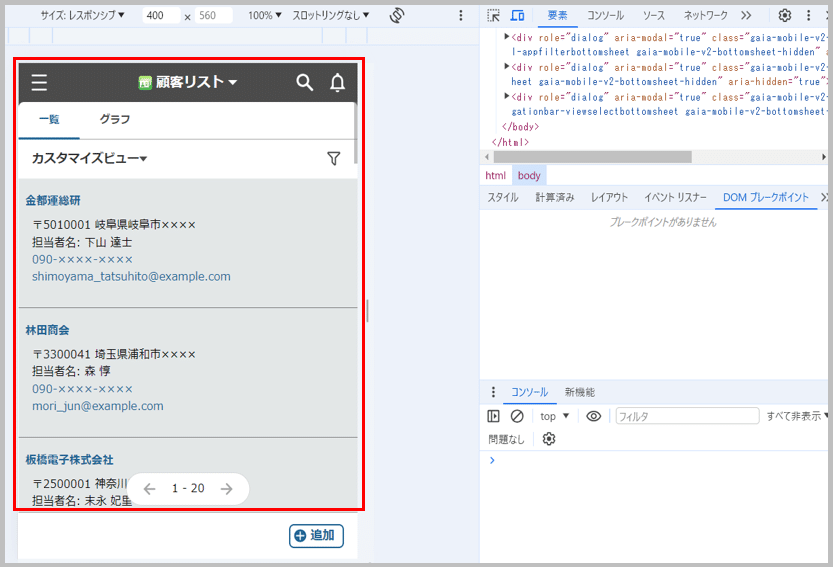Screen dimensions: 833x567
Task: Open the サイズ: レスポンシブ dropdown
Action: [x=82, y=15]
